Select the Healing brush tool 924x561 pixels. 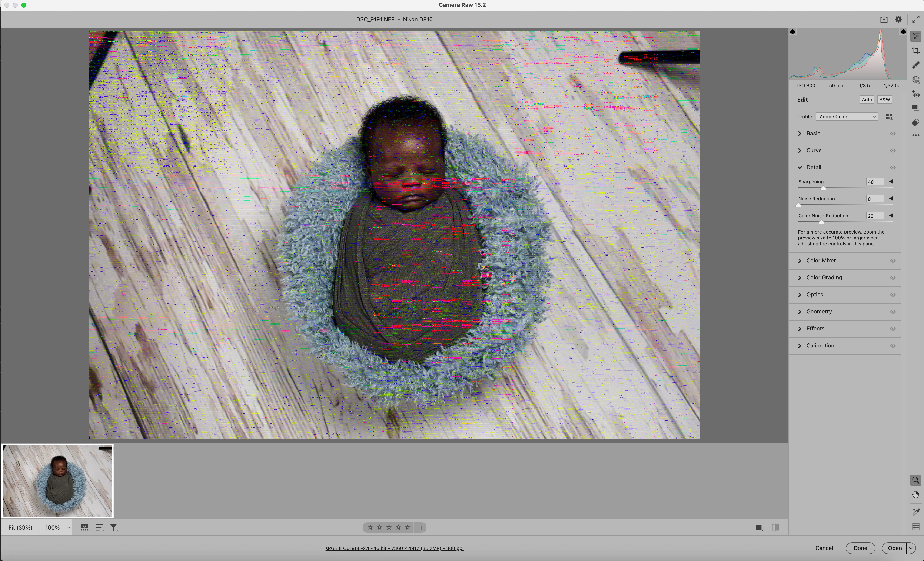pos(916,65)
